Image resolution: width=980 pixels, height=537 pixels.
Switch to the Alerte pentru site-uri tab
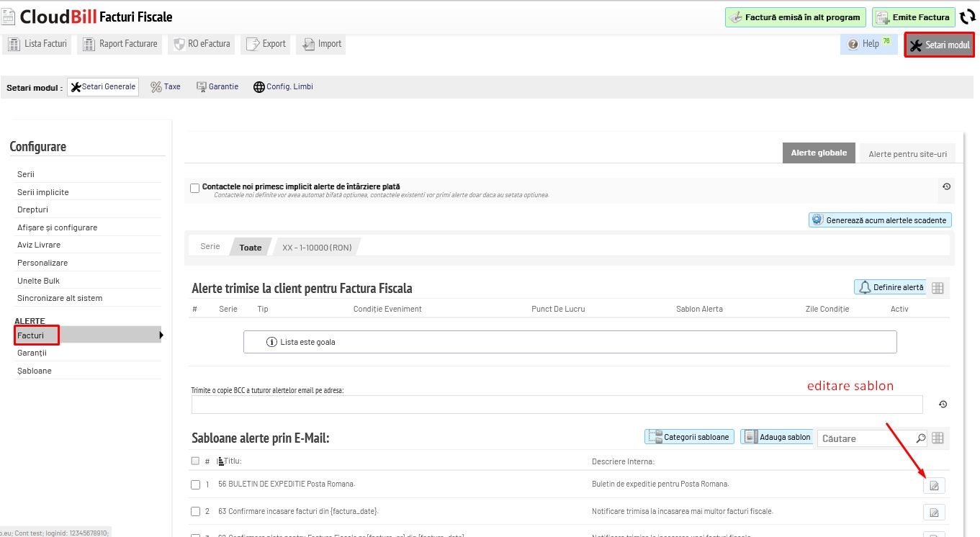907,154
